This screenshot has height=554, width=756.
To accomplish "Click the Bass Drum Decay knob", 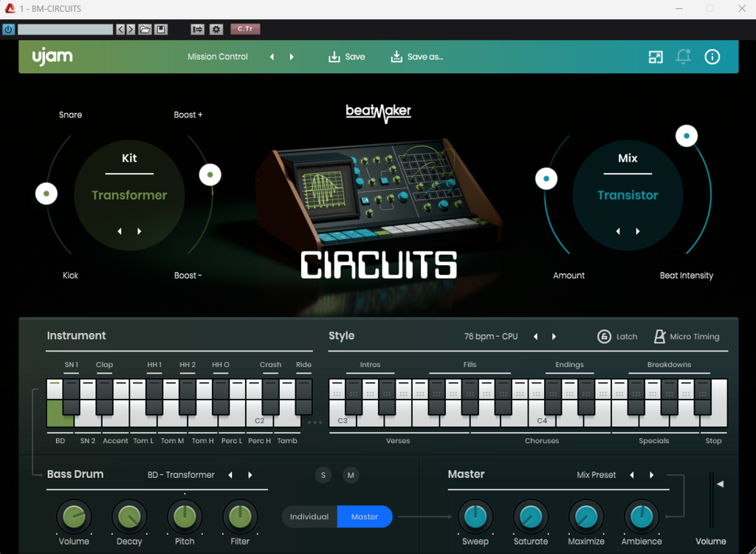I will 129,517.
